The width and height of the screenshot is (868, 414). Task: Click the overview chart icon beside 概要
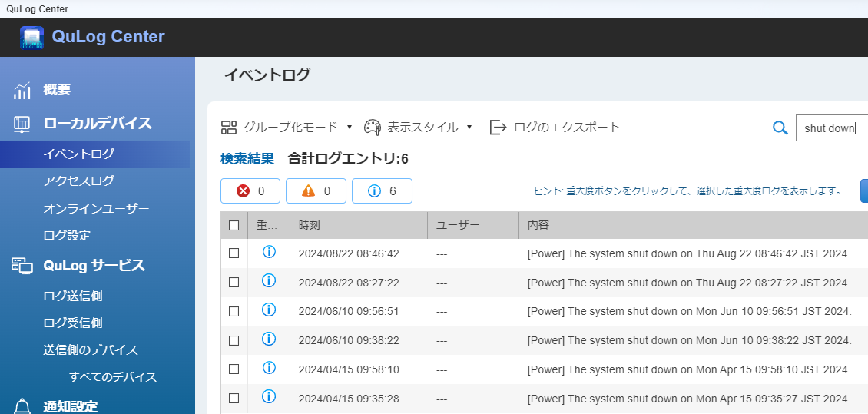pyautogui.click(x=22, y=91)
